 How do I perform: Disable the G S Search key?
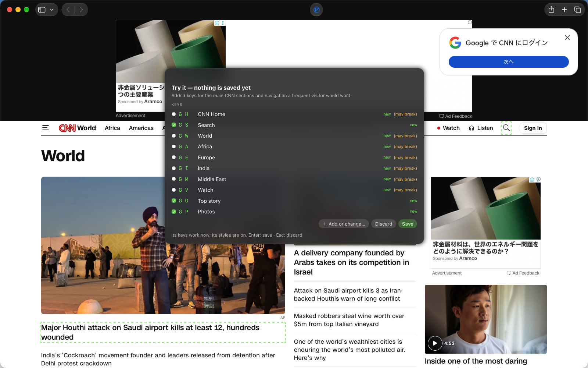coord(174,125)
